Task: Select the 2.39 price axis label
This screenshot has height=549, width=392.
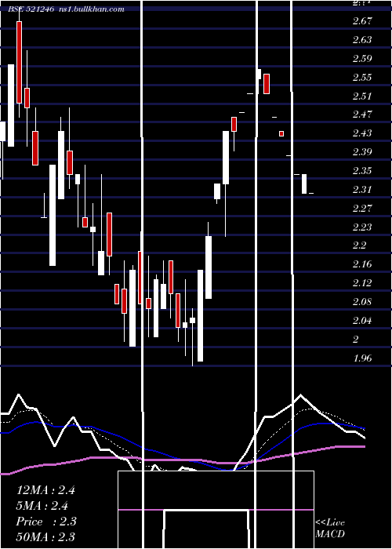Action: tap(362, 152)
